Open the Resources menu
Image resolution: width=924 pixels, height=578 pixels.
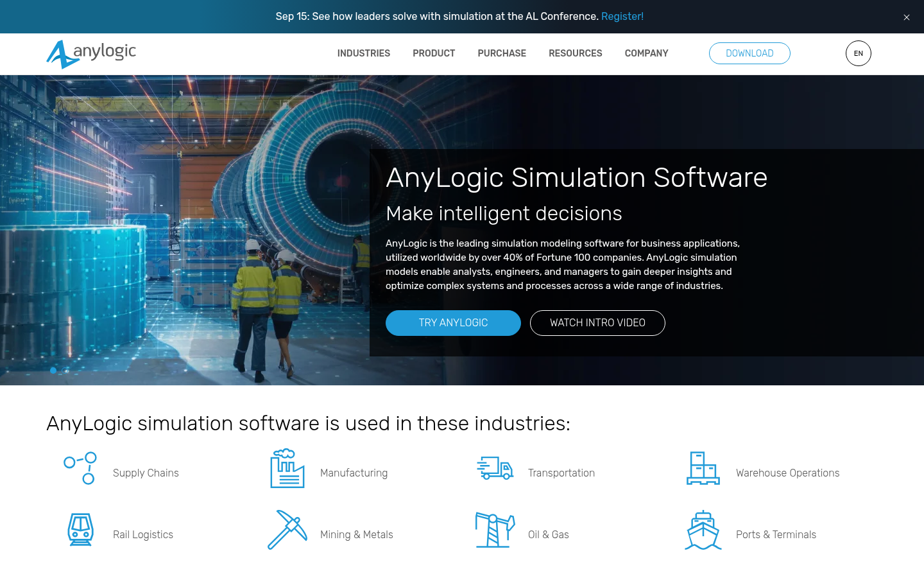pos(576,53)
